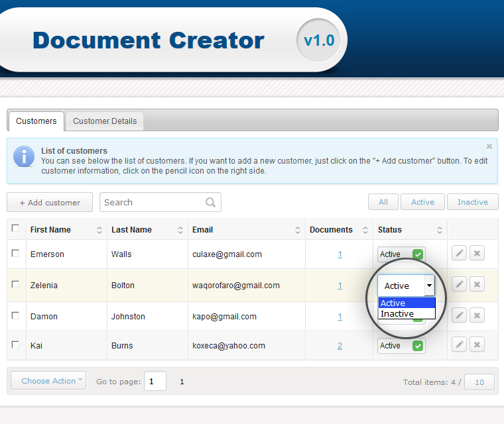Click page number 1 in pagination

click(182, 382)
